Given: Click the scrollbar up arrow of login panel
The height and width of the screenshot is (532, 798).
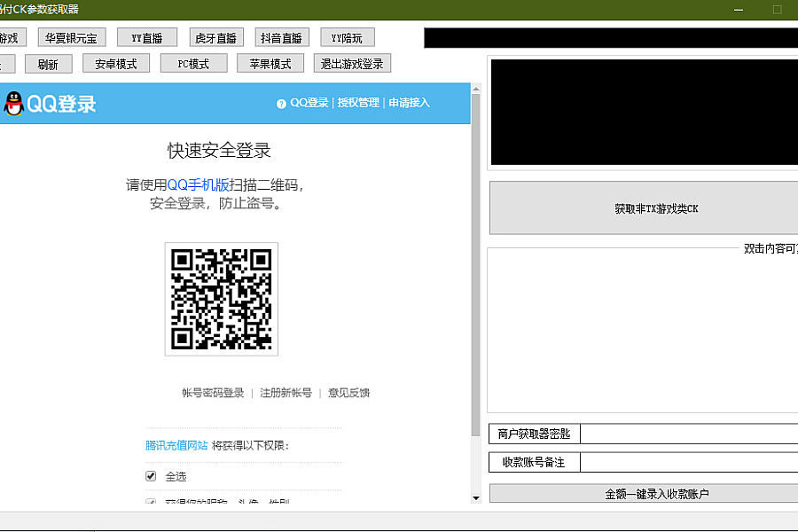Looking at the screenshot, I should click(476, 89).
